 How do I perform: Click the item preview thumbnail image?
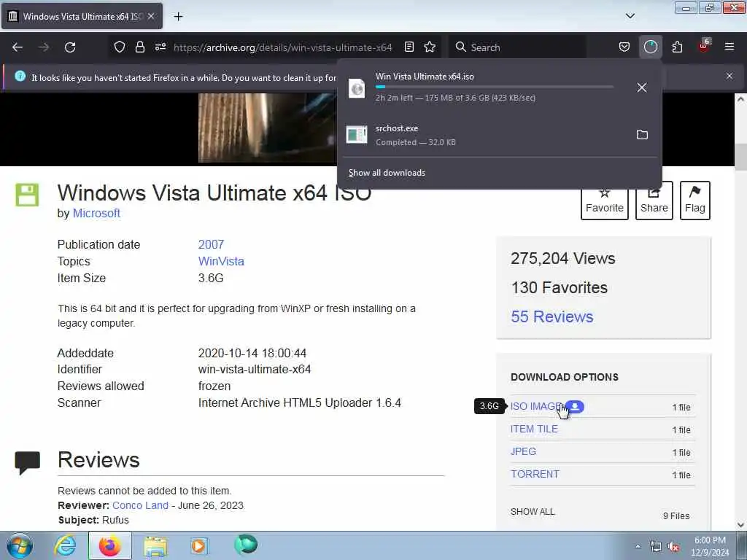point(268,128)
